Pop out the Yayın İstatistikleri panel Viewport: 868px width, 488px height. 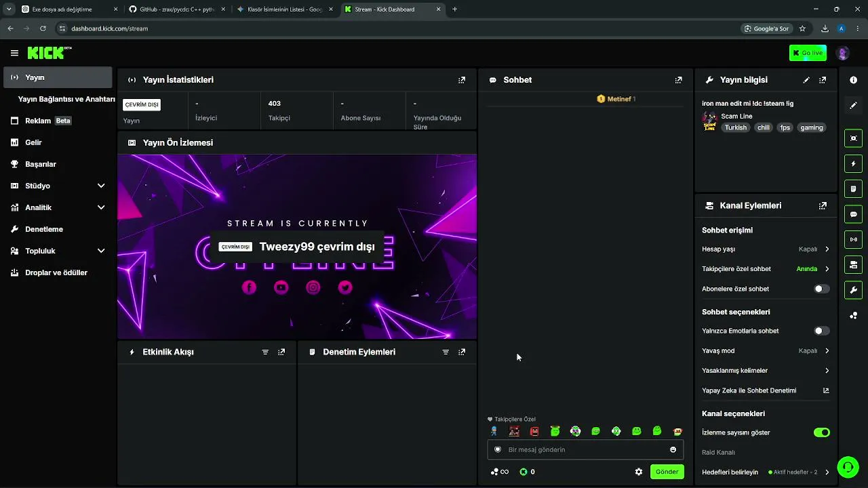coord(462,80)
